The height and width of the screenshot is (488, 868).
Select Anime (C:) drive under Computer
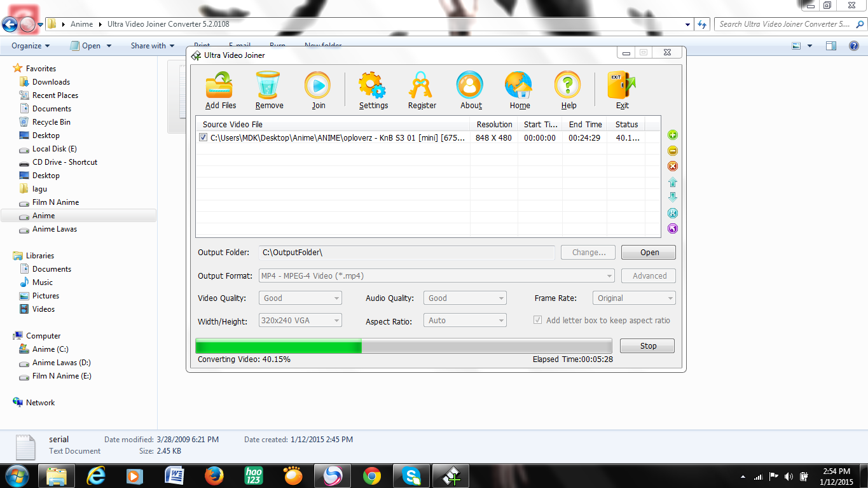(x=50, y=349)
